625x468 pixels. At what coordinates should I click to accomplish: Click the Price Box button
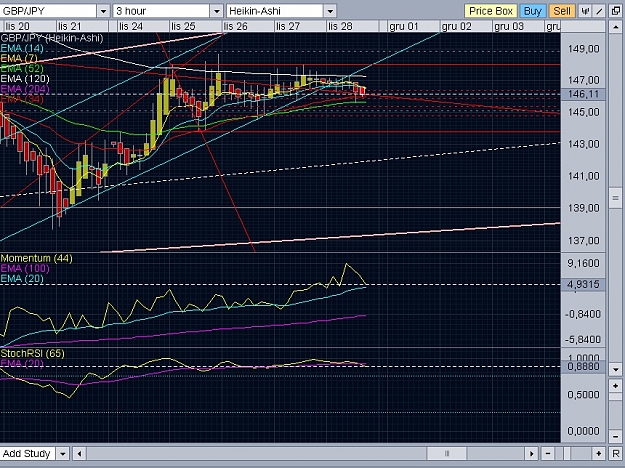[x=491, y=11]
